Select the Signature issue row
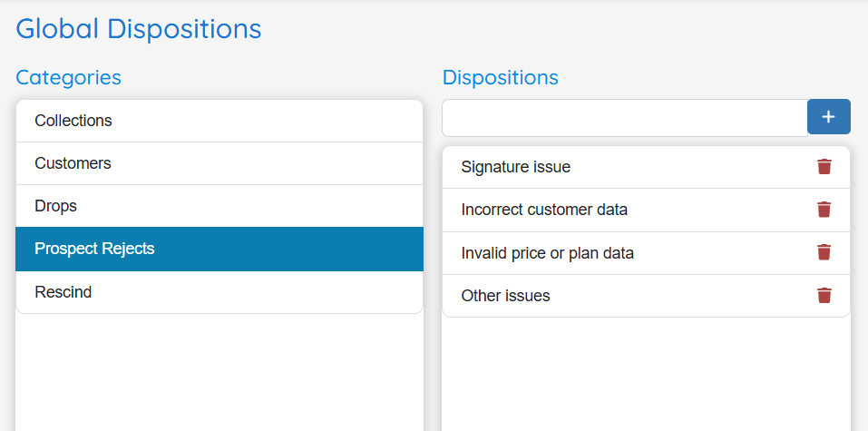The height and width of the screenshot is (431, 868). [646, 167]
